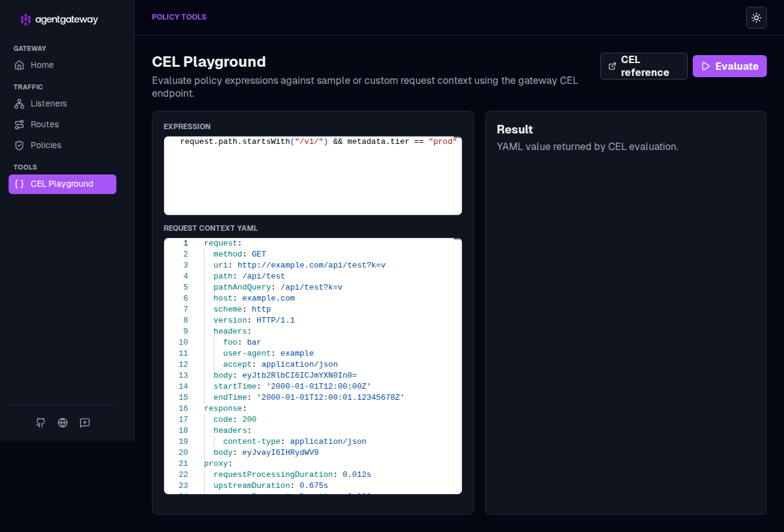Image resolution: width=784 pixels, height=532 pixels.
Task: Click the CEL Playground braces icon
Action: [x=20, y=184]
